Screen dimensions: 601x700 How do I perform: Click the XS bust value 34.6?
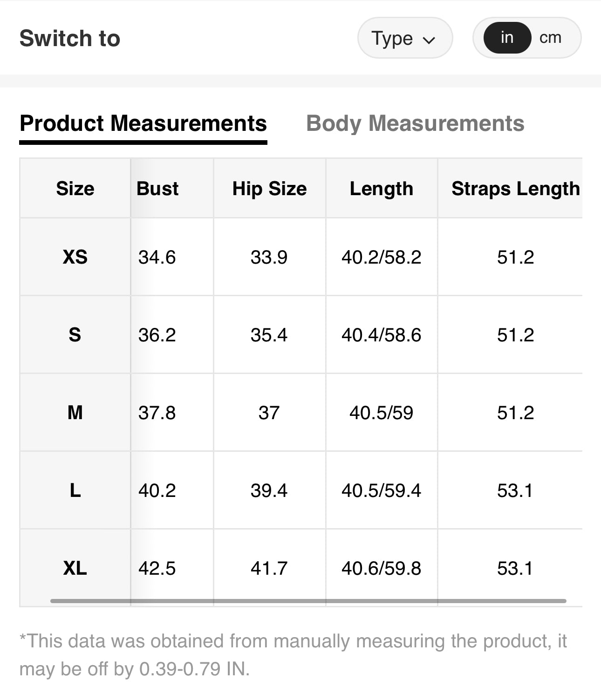click(157, 257)
